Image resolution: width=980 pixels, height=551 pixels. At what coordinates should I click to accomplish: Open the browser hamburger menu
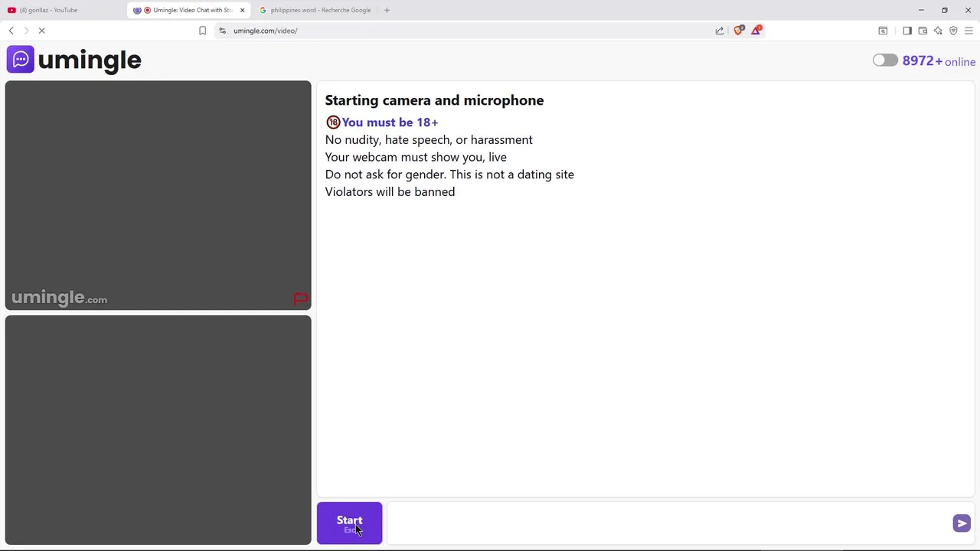(x=969, y=31)
